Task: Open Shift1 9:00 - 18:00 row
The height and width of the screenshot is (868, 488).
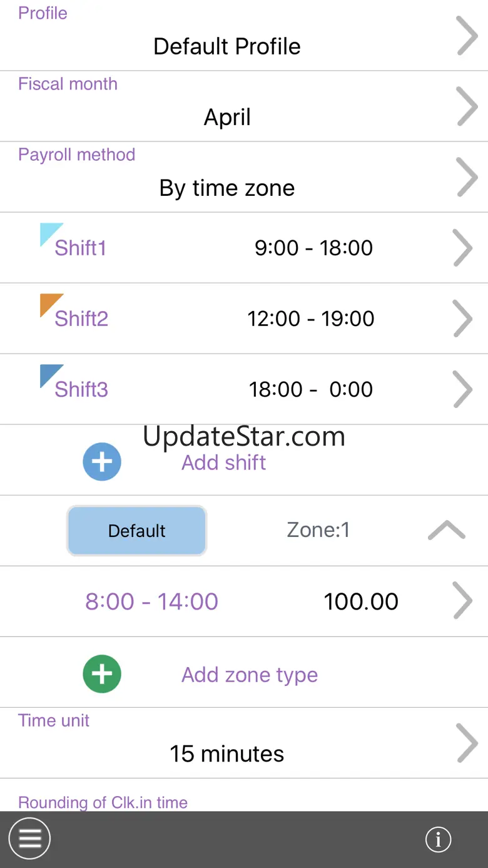Action: 244,248
